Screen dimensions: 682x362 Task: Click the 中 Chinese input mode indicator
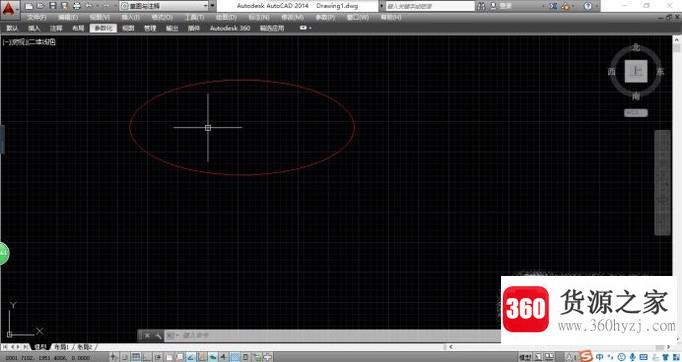[600, 357]
